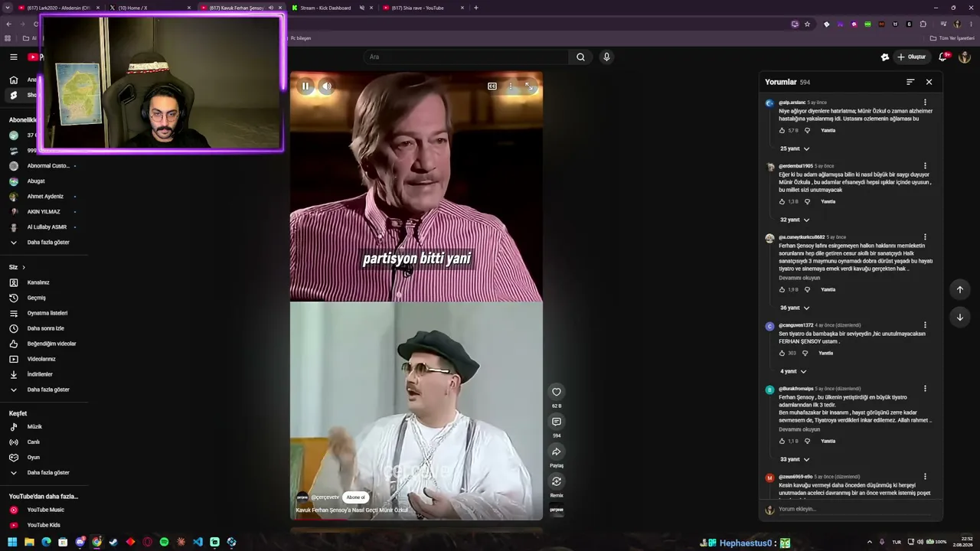The height and width of the screenshot is (551, 980).
Task: Expand the 4 yanıt replies
Action: click(x=793, y=371)
